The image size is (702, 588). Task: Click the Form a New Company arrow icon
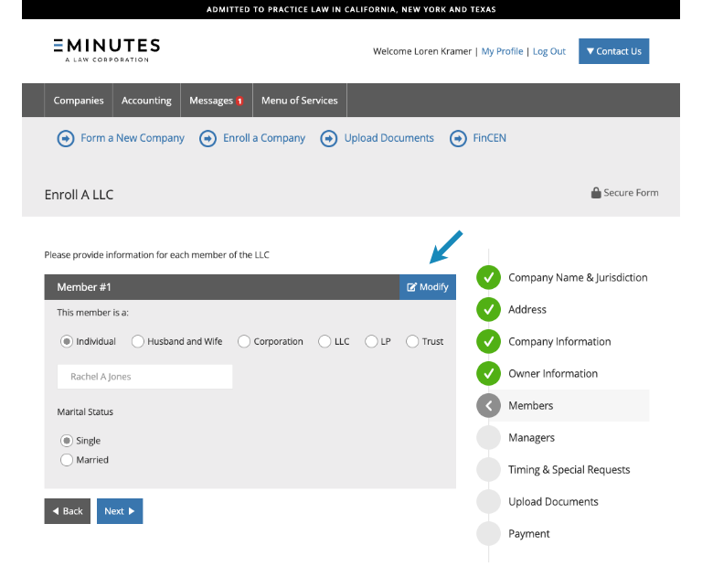tap(66, 138)
